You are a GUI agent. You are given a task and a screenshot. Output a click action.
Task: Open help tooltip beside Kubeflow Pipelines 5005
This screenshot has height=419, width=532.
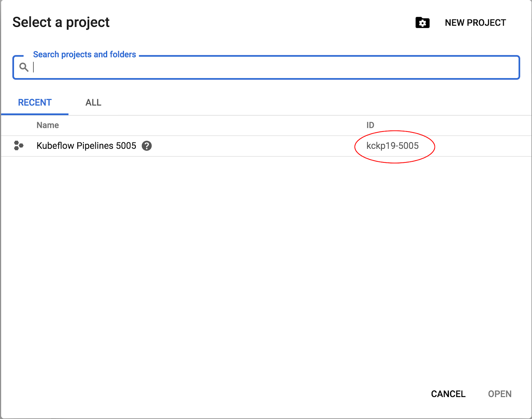coord(147,146)
